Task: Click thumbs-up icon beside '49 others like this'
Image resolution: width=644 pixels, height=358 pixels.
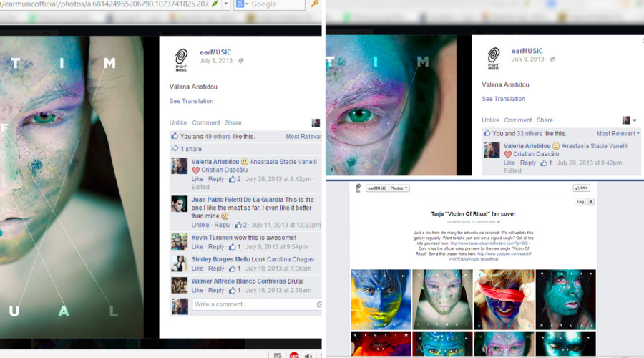Action: (x=175, y=135)
